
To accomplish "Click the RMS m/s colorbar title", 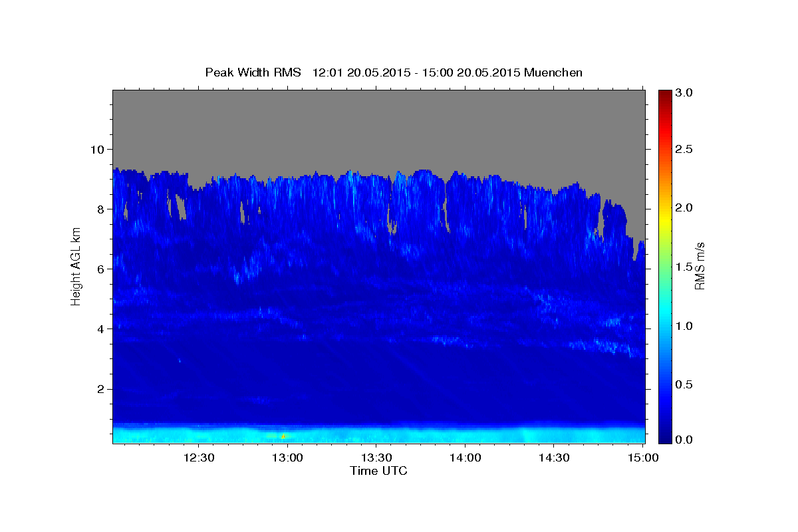I will (x=699, y=266).
